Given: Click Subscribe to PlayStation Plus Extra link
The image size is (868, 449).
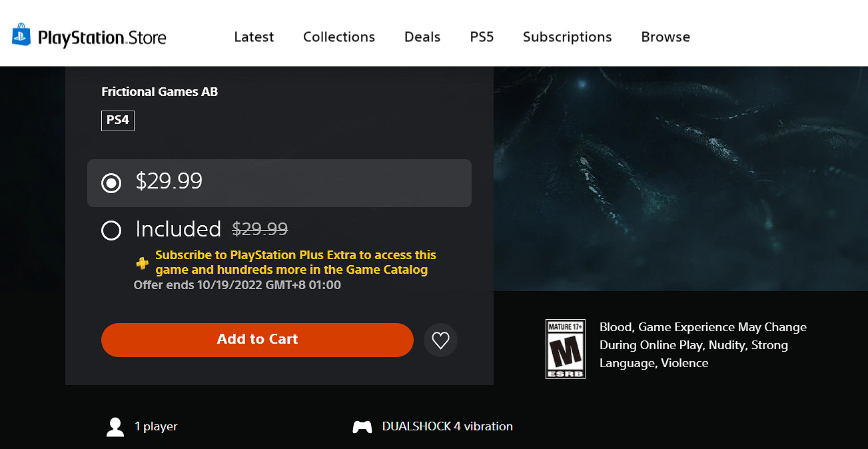Looking at the screenshot, I should tap(295, 262).
